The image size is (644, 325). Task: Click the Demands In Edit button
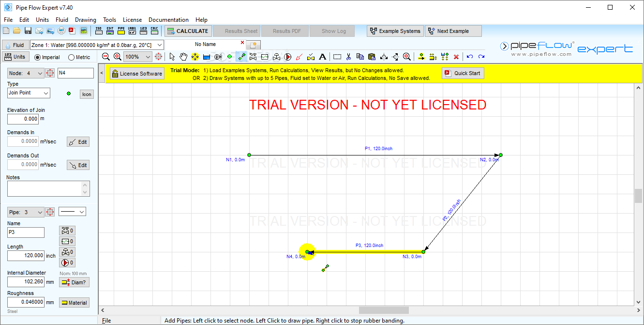point(78,142)
